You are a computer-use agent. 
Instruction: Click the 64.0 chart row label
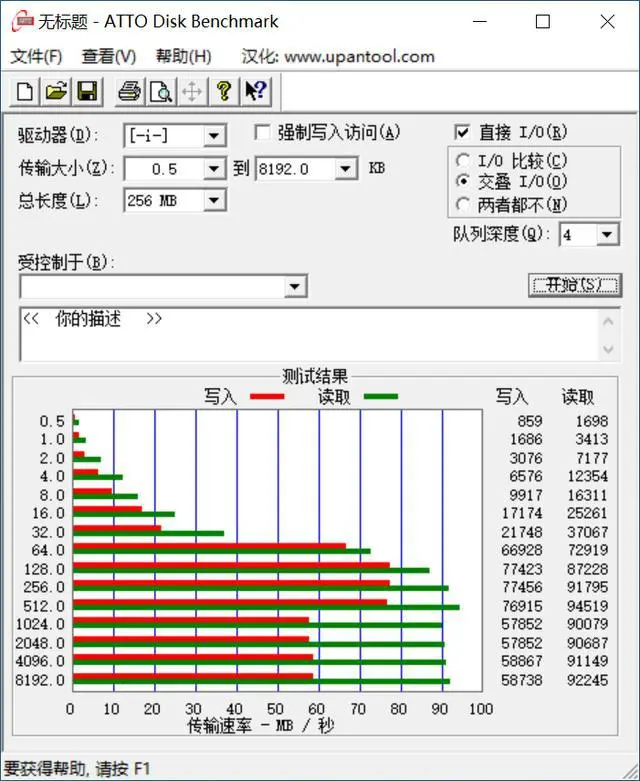(48, 550)
